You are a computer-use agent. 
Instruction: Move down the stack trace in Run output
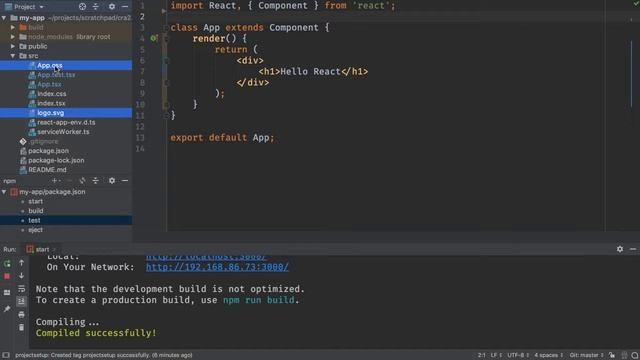[21, 276]
